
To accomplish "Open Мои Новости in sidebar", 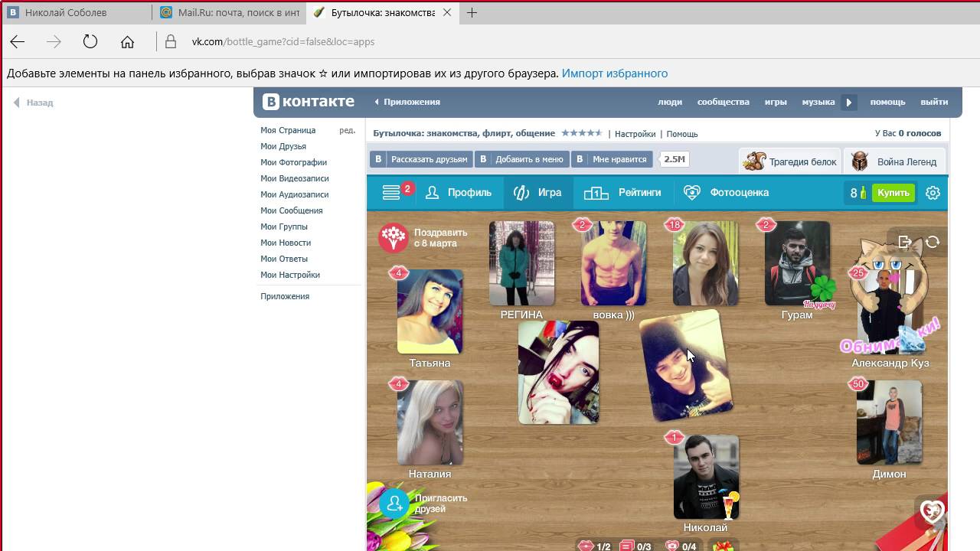I will tap(286, 243).
